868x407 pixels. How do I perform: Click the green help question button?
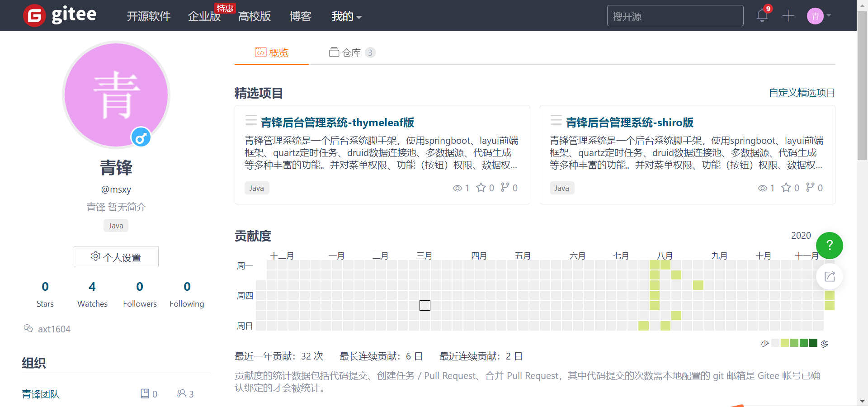[830, 246]
